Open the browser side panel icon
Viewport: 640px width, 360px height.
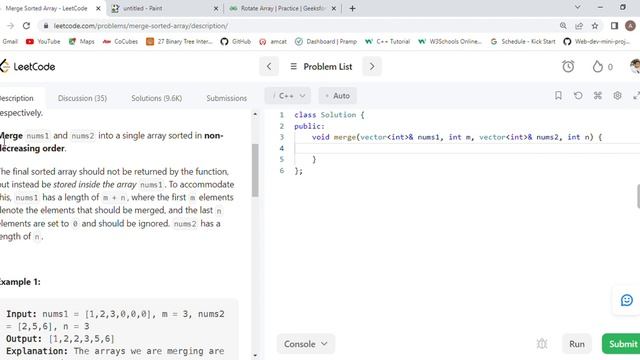pyautogui.click(x=614, y=26)
